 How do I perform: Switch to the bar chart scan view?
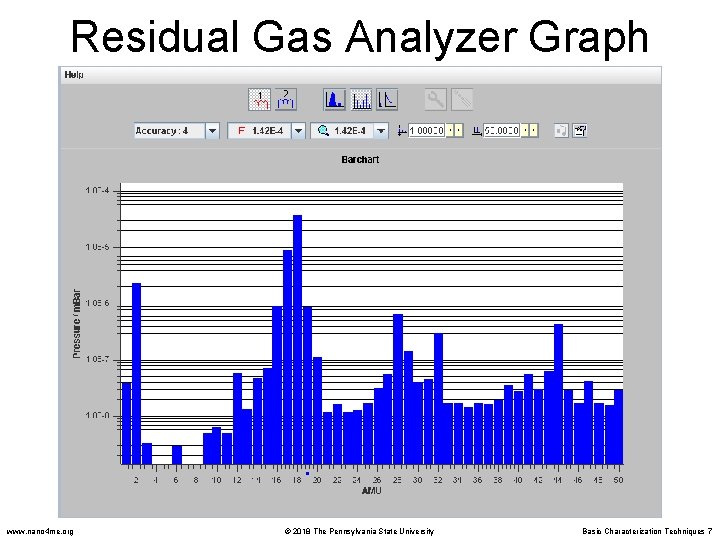point(361,99)
